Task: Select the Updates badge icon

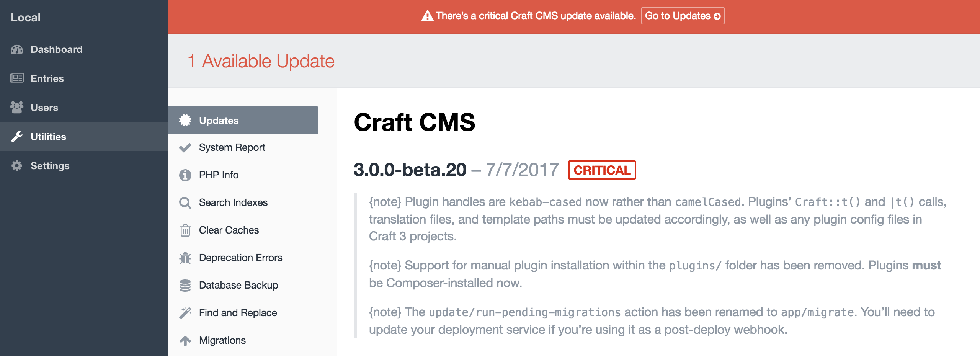Action: click(185, 120)
